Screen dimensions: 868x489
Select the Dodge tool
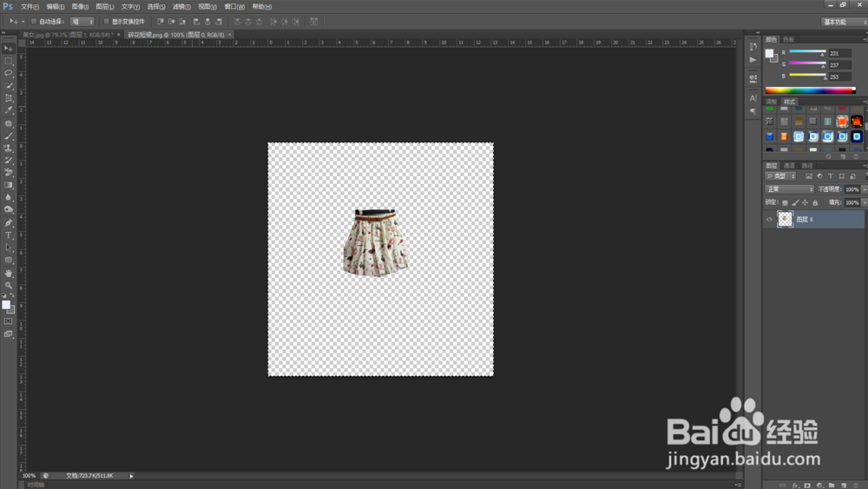coord(9,209)
